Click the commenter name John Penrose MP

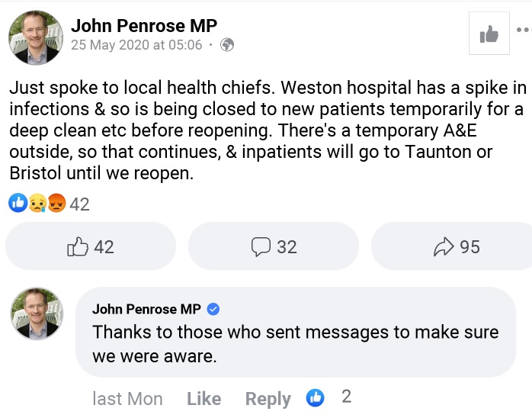pyautogui.click(x=146, y=309)
